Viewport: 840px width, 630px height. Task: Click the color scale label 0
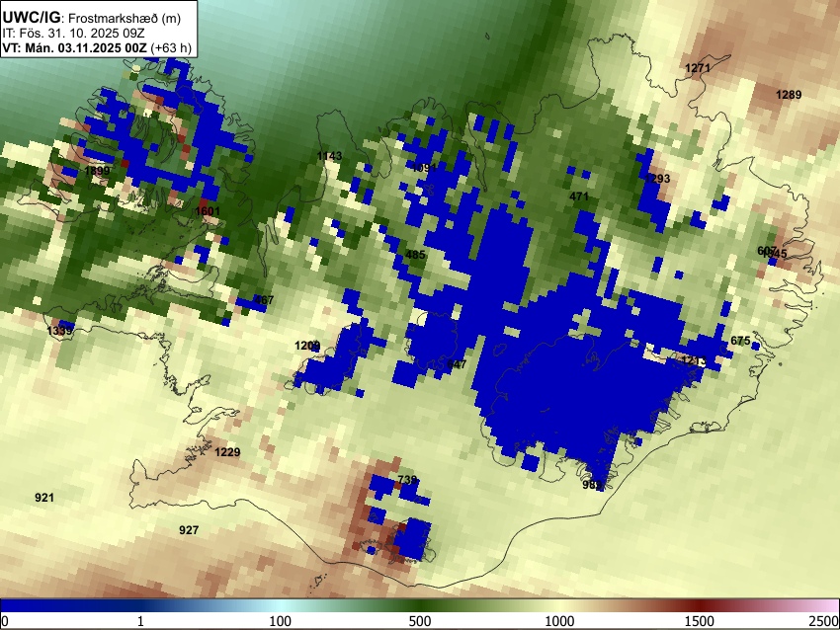click(5, 621)
